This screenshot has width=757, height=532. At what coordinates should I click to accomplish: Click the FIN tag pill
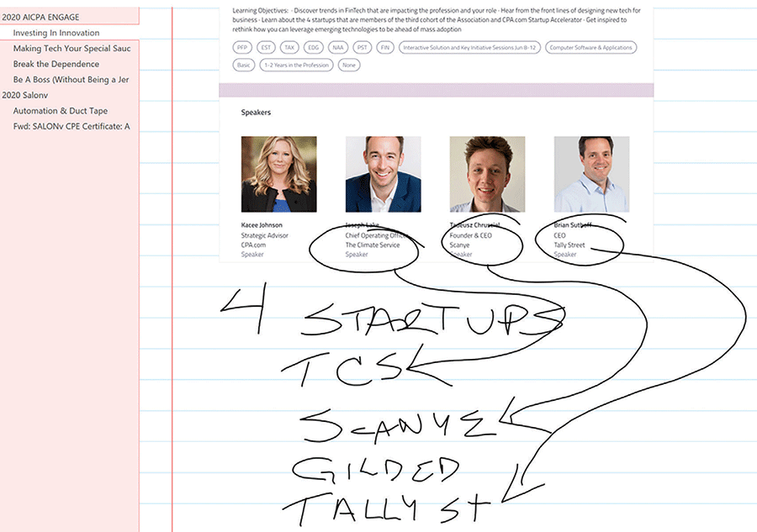click(384, 47)
